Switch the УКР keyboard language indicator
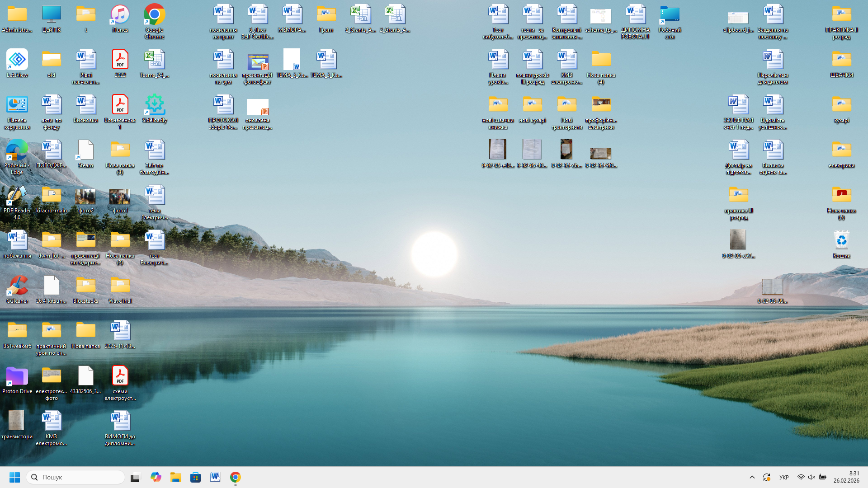Image resolution: width=868 pixels, height=488 pixels. (x=784, y=477)
